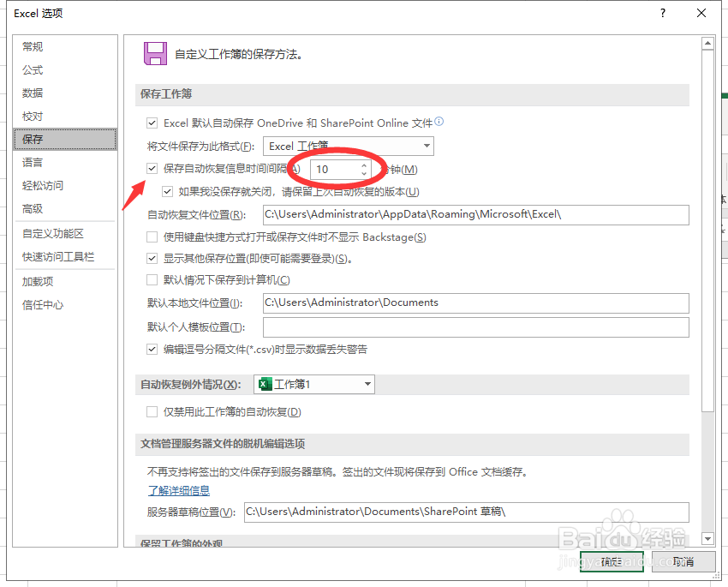Select the 保存 category

pyautogui.click(x=65, y=140)
